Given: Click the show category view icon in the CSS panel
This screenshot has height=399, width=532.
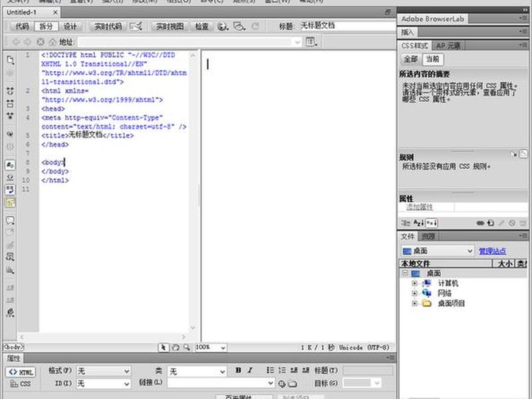Looking at the screenshot, I should tap(406, 223).
